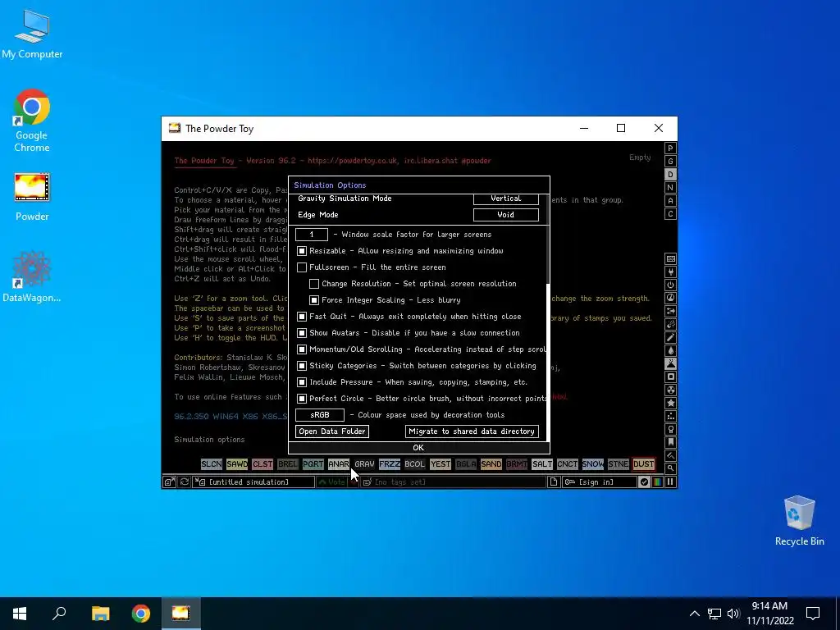Enable the Change Resolution checkbox
Image resolution: width=840 pixels, height=630 pixels.
(314, 284)
